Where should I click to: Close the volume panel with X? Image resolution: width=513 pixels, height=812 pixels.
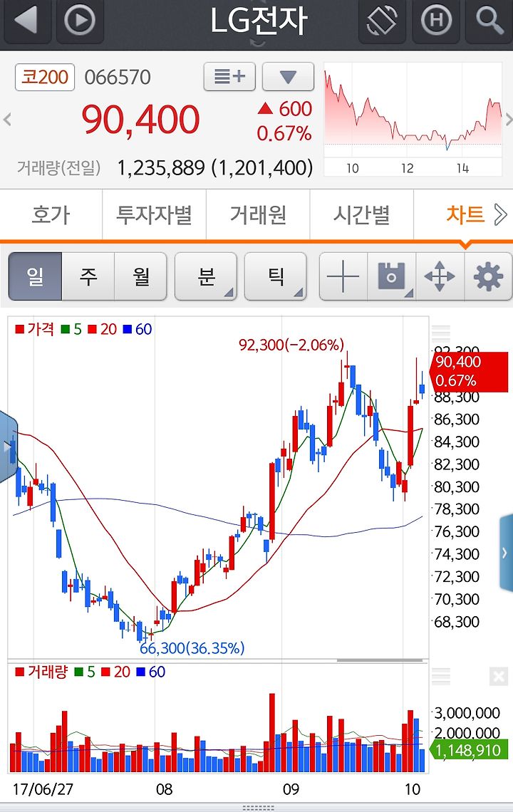(499, 676)
